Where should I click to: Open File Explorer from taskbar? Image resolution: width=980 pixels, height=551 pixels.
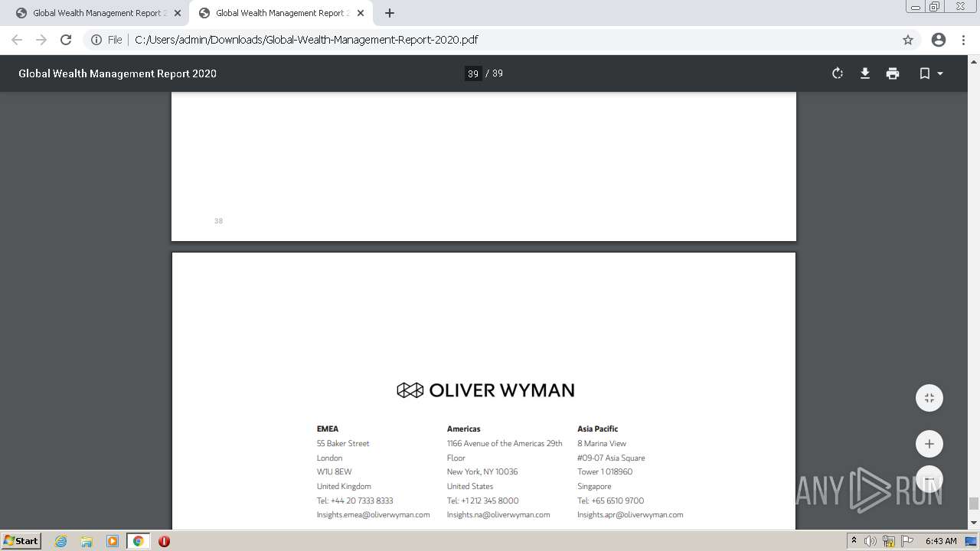[x=87, y=541]
